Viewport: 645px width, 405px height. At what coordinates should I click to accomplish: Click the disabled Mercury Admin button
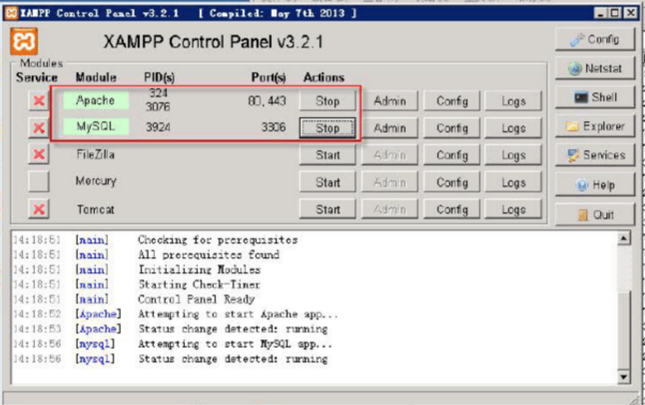(x=390, y=183)
